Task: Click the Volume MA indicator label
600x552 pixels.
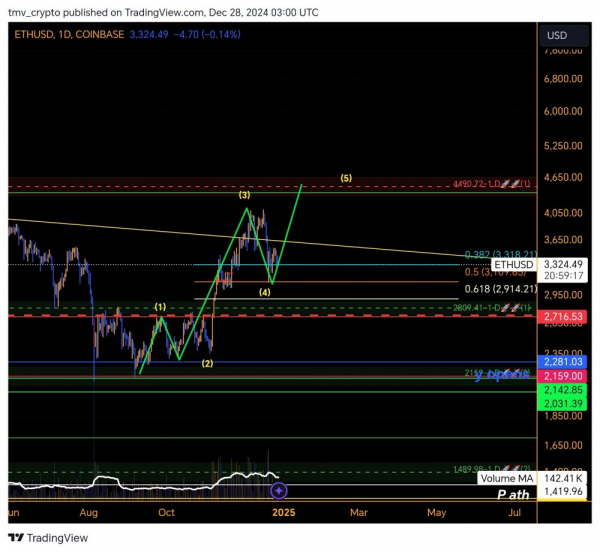Action: tap(510, 479)
